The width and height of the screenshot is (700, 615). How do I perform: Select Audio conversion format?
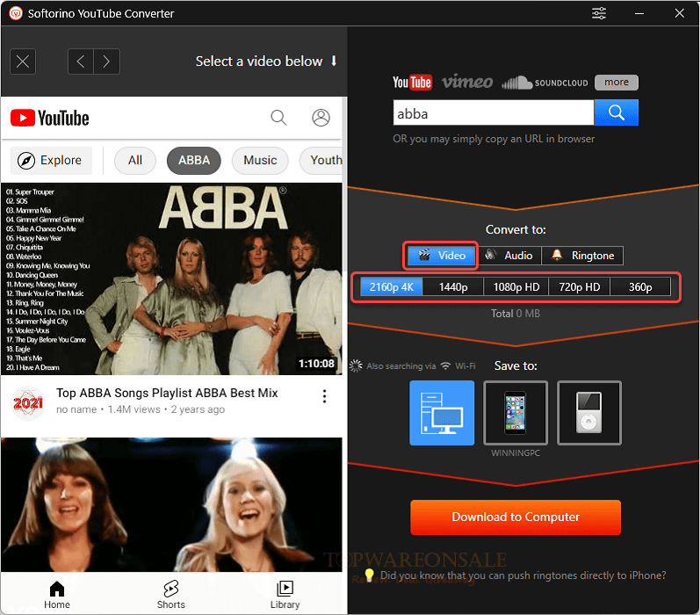point(509,256)
